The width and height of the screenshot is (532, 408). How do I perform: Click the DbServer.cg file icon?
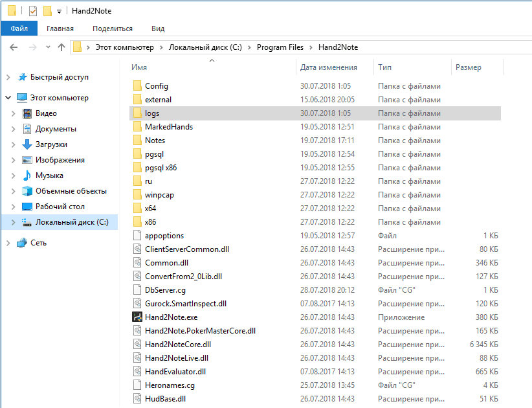pyautogui.click(x=137, y=290)
